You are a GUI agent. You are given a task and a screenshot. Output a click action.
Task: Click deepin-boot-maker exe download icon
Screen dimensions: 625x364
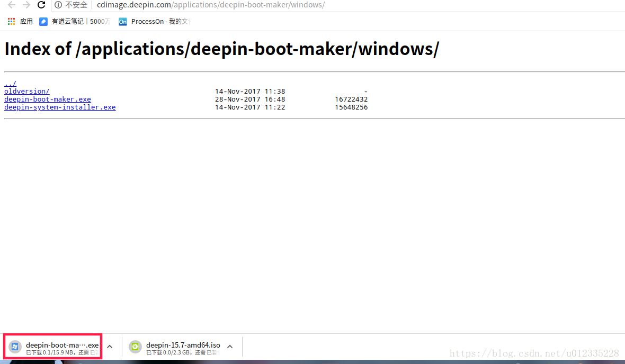pyautogui.click(x=15, y=347)
